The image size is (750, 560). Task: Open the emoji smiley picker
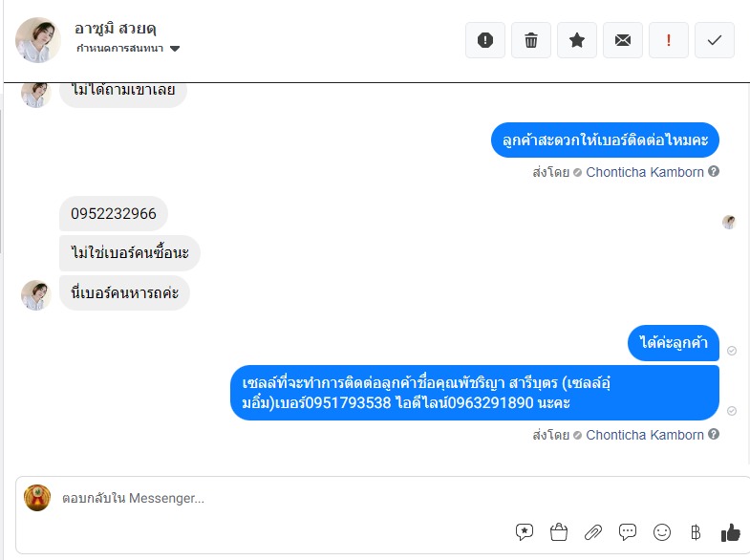(662, 531)
